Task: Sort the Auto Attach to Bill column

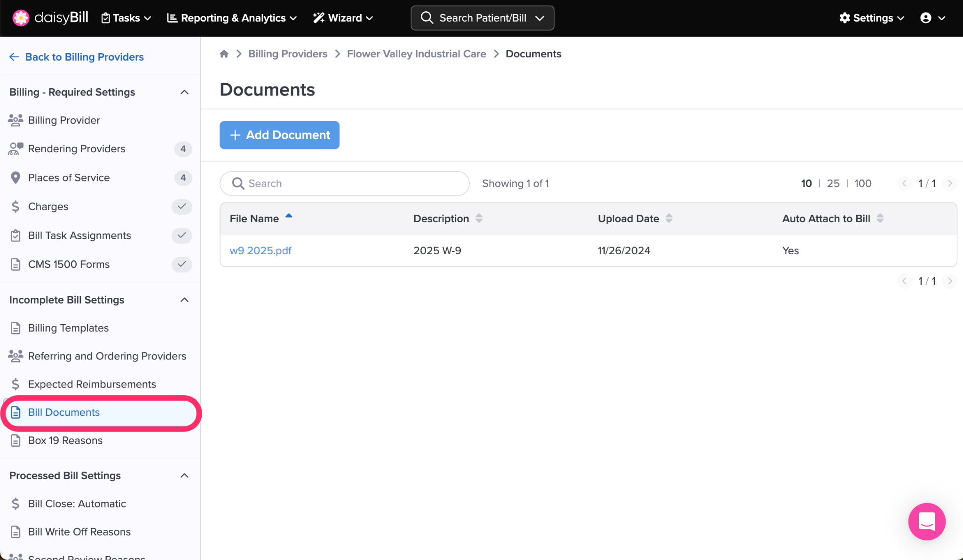Action: click(880, 218)
